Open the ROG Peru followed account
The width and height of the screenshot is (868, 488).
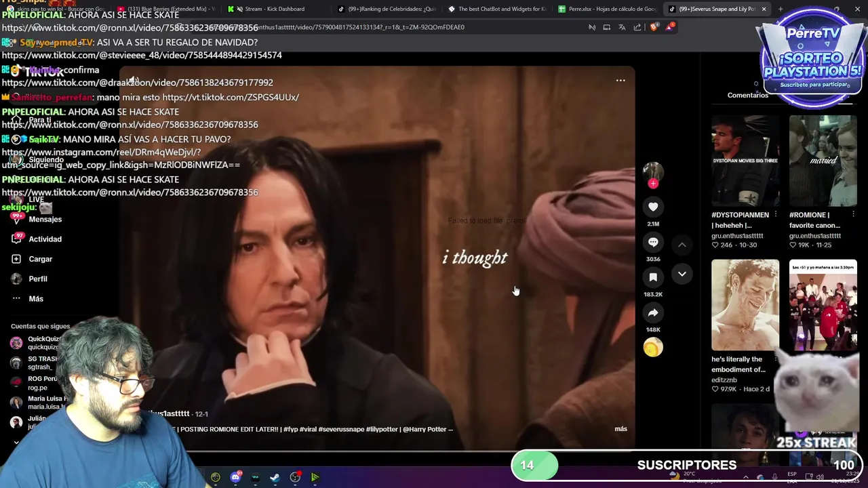click(x=34, y=383)
